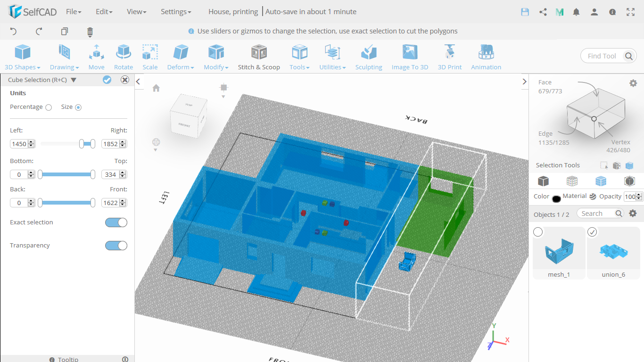This screenshot has width=644, height=362.
Task: Click the Back-Front range slider
Action: click(x=66, y=203)
